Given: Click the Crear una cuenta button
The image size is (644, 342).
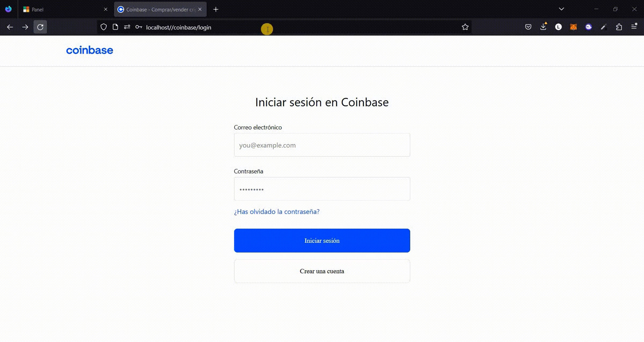Looking at the screenshot, I should tap(322, 271).
